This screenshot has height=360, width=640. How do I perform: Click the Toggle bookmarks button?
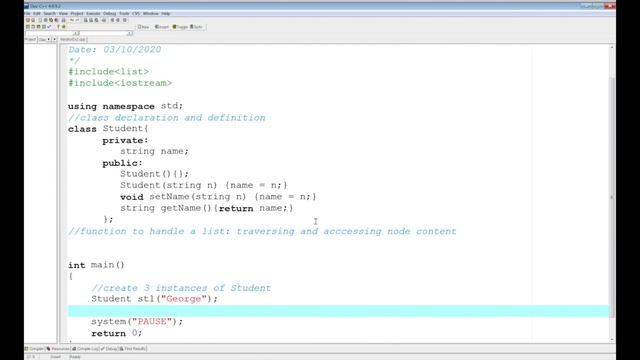pyautogui.click(x=180, y=27)
